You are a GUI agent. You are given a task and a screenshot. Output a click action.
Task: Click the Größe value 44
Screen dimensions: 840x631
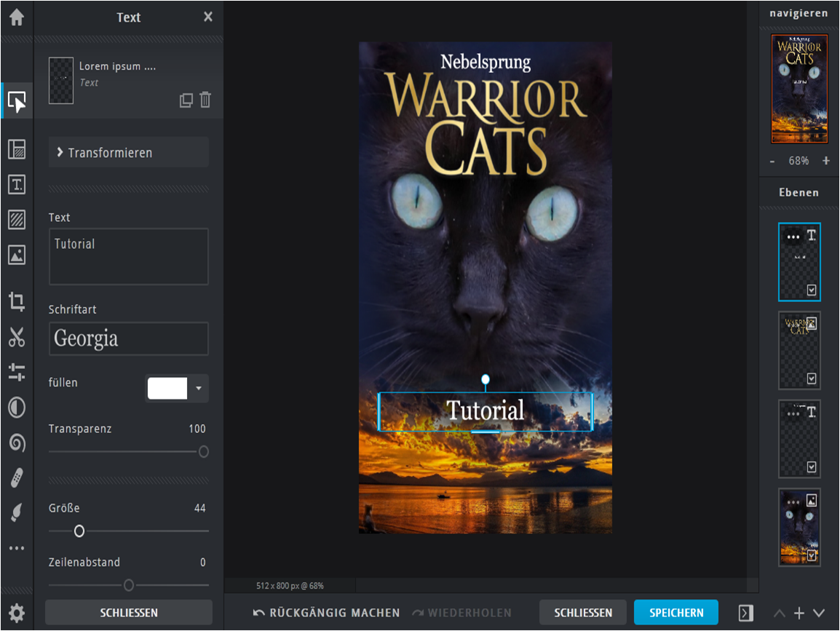click(x=200, y=508)
